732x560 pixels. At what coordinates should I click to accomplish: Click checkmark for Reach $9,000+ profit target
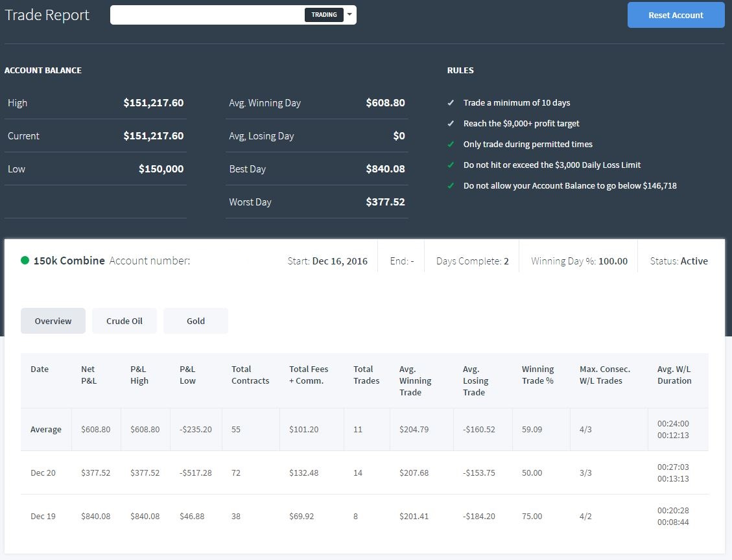(451, 123)
